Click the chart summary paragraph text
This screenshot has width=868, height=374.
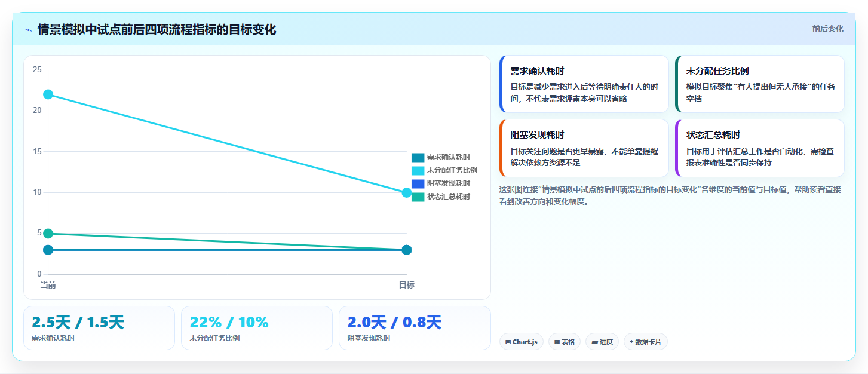(x=670, y=195)
